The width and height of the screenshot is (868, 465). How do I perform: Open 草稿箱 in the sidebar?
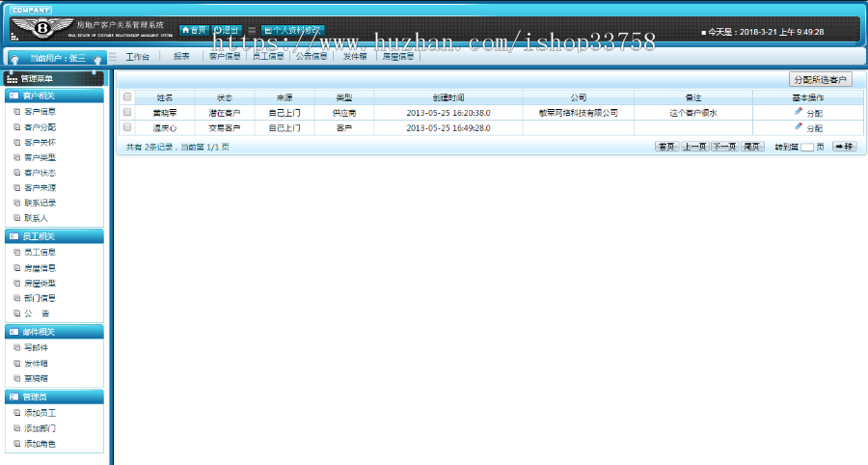click(36, 378)
